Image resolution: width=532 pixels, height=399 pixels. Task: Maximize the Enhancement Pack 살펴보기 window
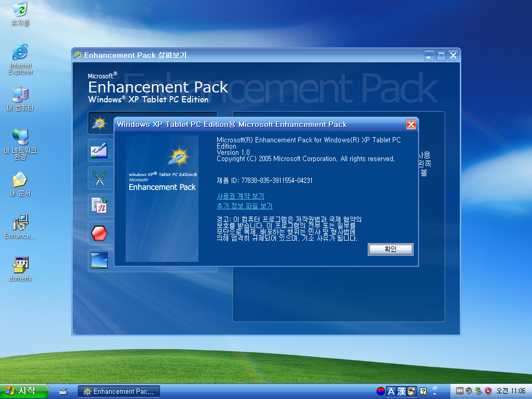point(441,55)
